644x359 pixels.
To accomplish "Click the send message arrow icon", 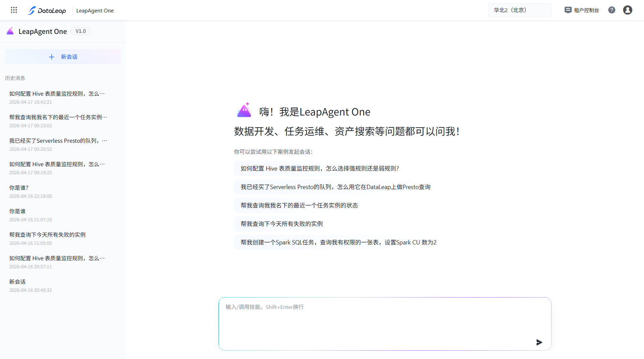I will point(539,342).
